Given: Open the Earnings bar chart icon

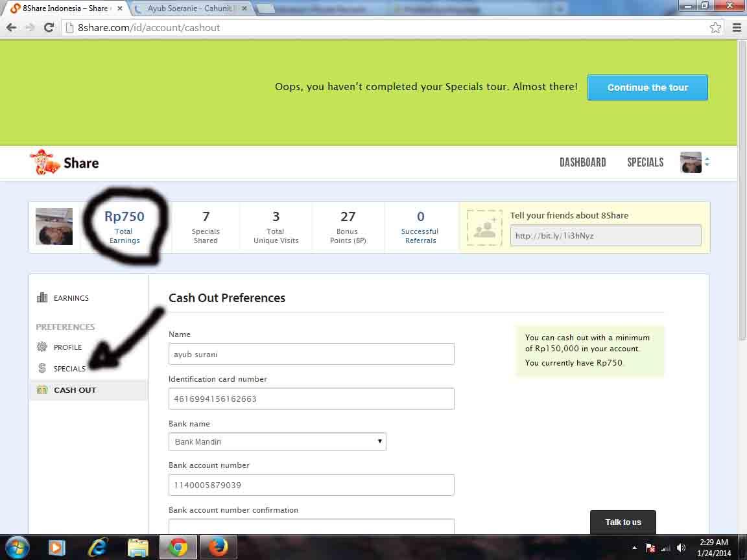Looking at the screenshot, I should [42, 297].
